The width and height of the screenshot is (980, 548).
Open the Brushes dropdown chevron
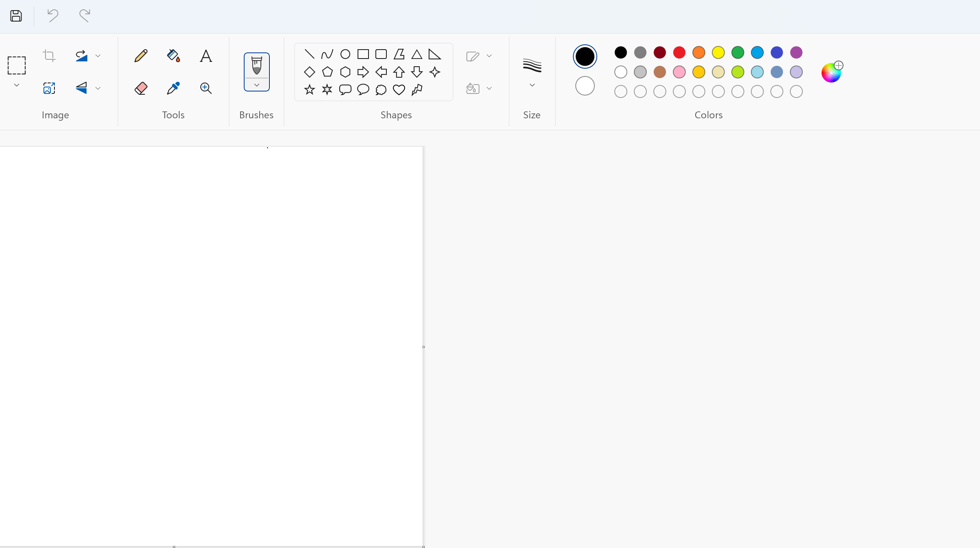(x=257, y=85)
